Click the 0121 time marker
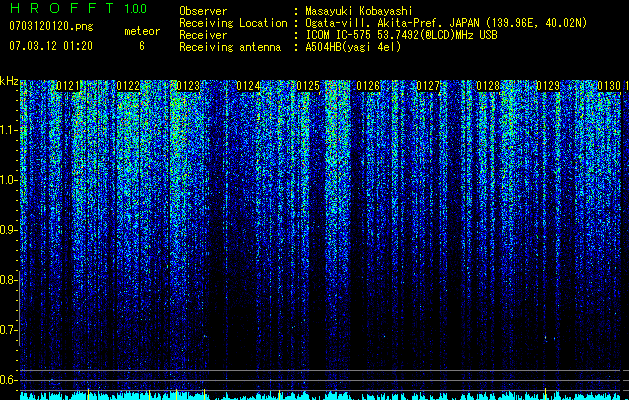Image resolution: width=629 pixels, height=400 pixels. coord(68,86)
